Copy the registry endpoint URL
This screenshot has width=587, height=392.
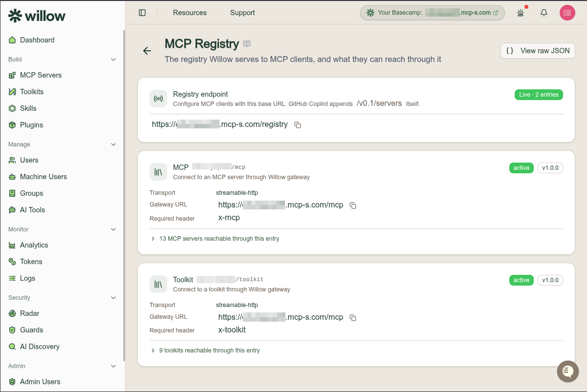[298, 125]
